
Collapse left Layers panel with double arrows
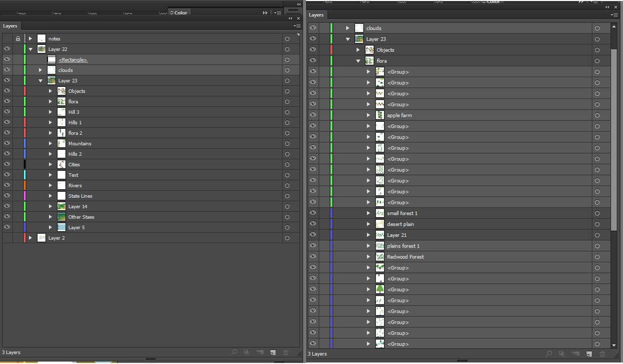[290, 18]
